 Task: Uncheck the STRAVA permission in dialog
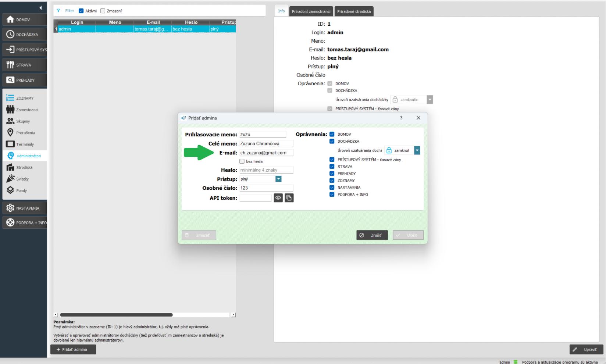point(332,167)
